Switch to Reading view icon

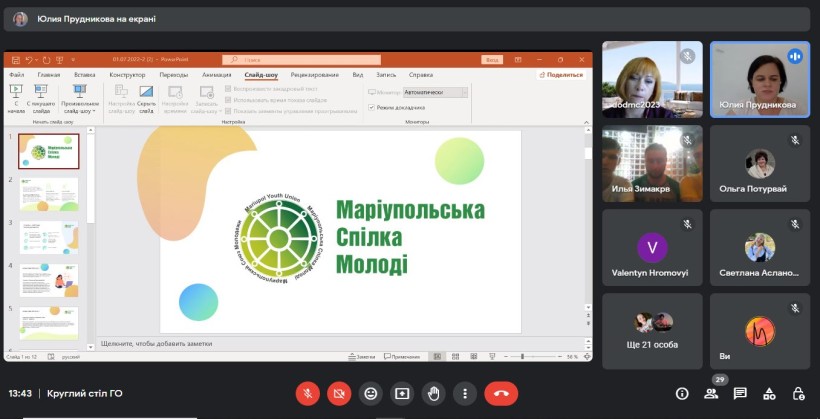(x=473, y=357)
